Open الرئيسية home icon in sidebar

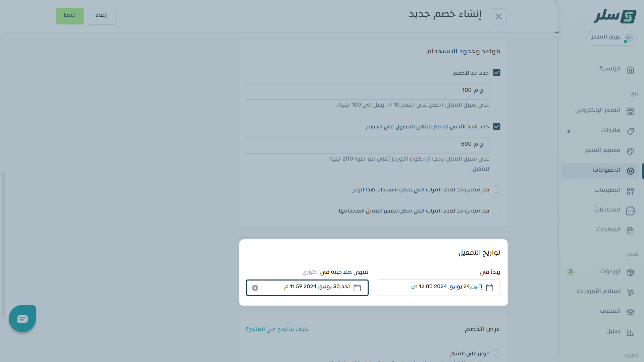point(630,70)
